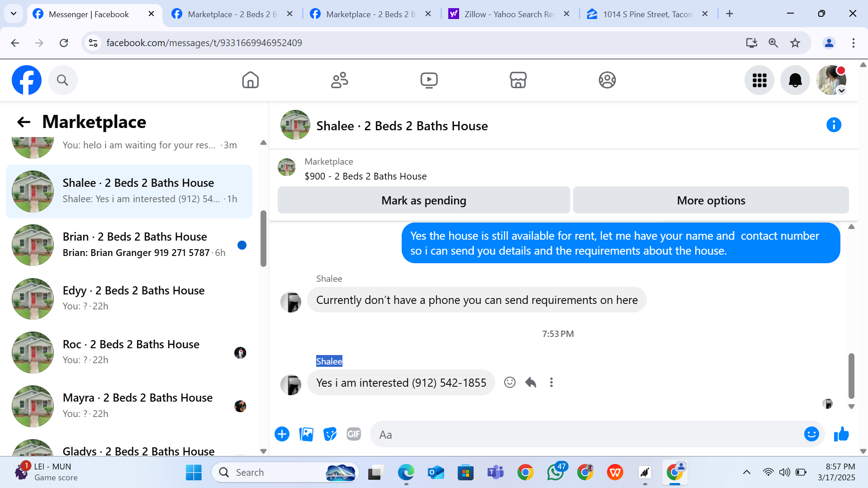Bookmark this page with the star

tap(795, 43)
